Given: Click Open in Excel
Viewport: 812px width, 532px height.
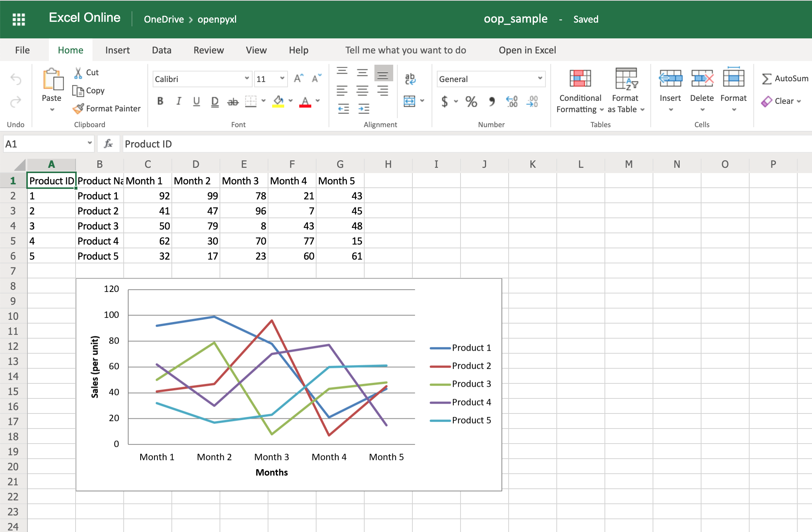Looking at the screenshot, I should click(x=527, y=50).
